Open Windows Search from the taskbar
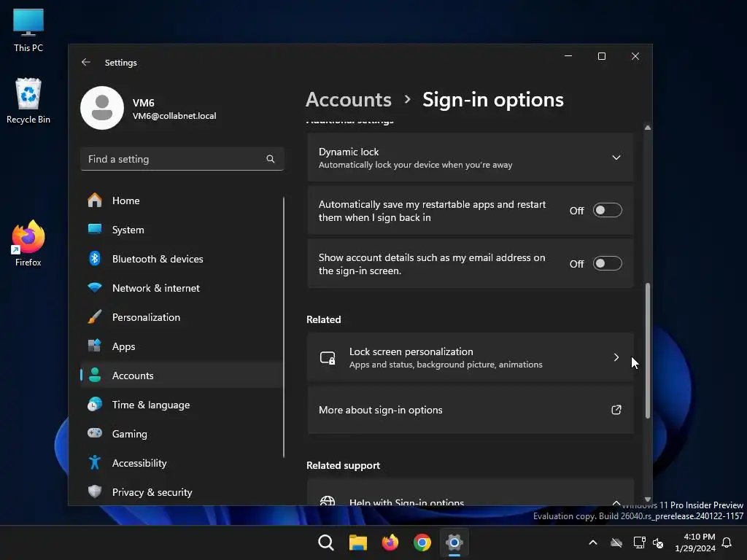The width and height of the screenshot is (747, 560). point(326,542)
